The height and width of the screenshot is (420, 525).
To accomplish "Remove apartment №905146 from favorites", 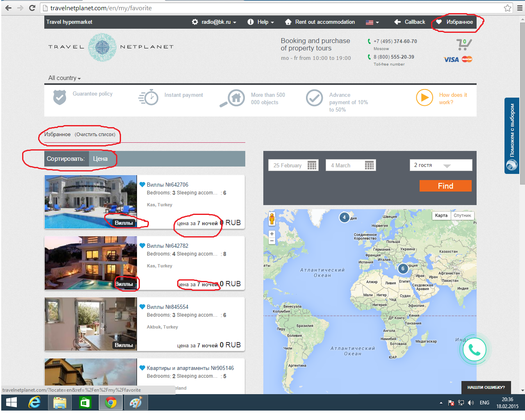I will click(142, 368).
